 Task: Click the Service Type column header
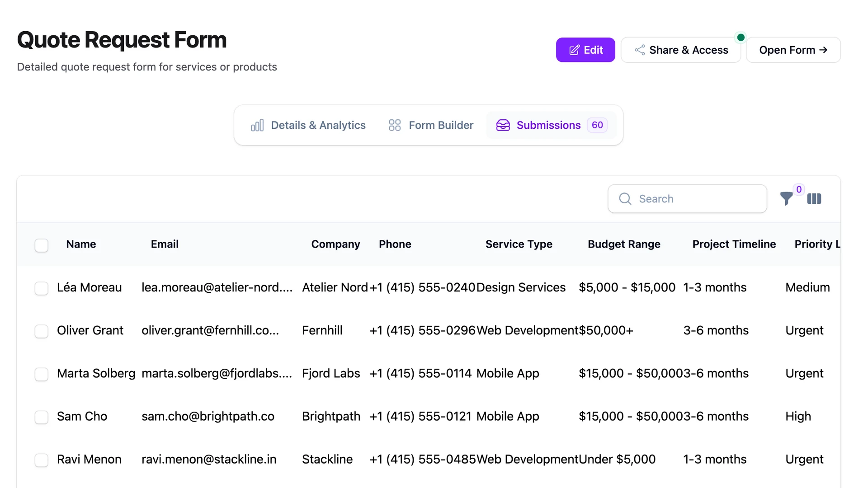[x=519, y=244]
